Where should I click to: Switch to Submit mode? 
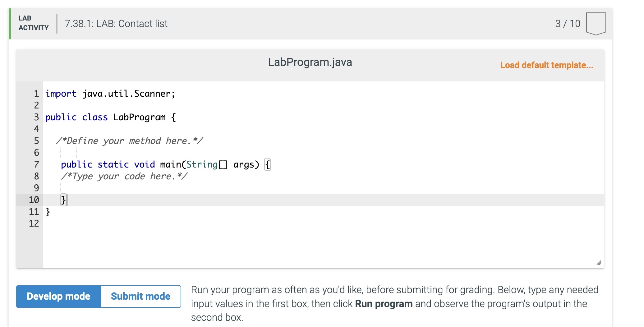coord(140,296)
